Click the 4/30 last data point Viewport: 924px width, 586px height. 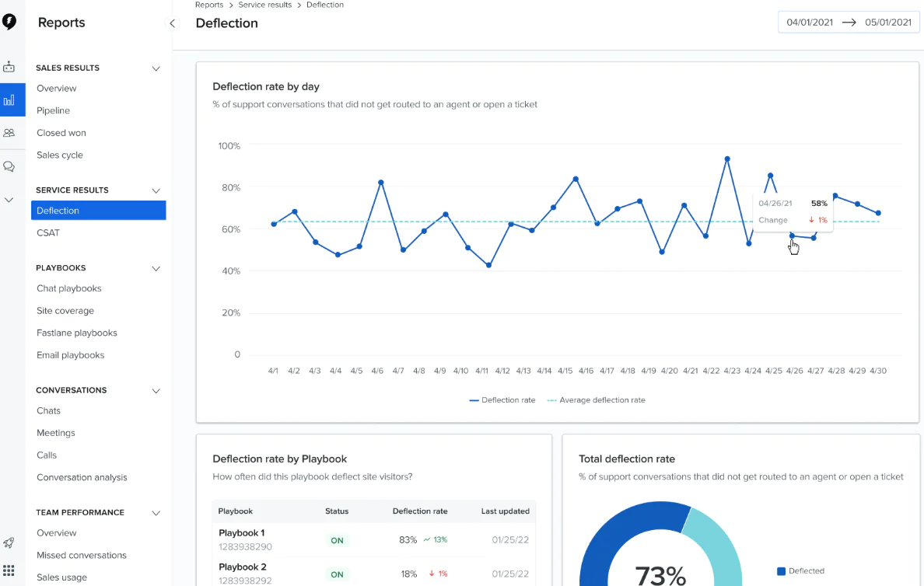pos(879,213)
